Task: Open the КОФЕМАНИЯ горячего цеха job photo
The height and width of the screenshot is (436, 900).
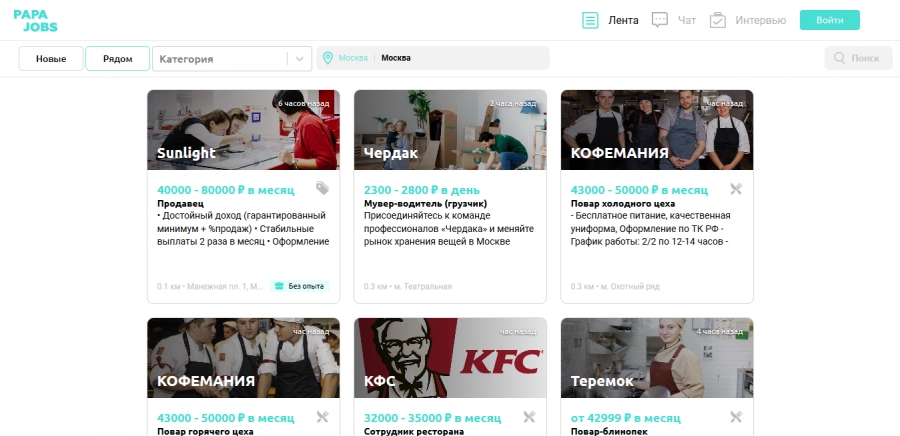Action: (x=243, y=358)
